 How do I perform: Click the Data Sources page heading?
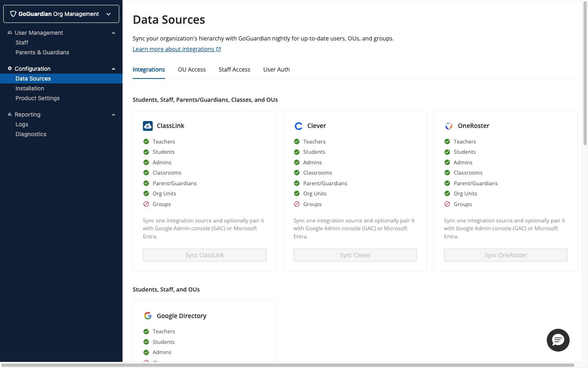[169, 20]
